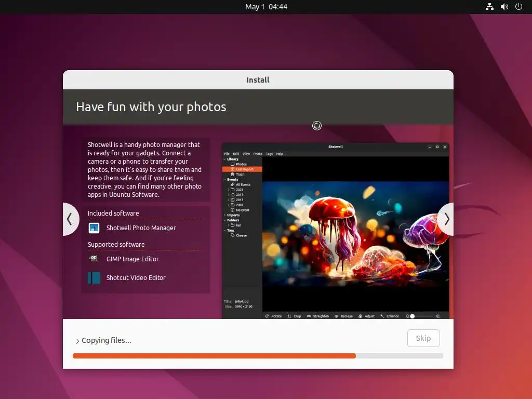Click the Shotwell zoom slider handle
Viewport: 532px width, 399px height.
tap(412, 316)
